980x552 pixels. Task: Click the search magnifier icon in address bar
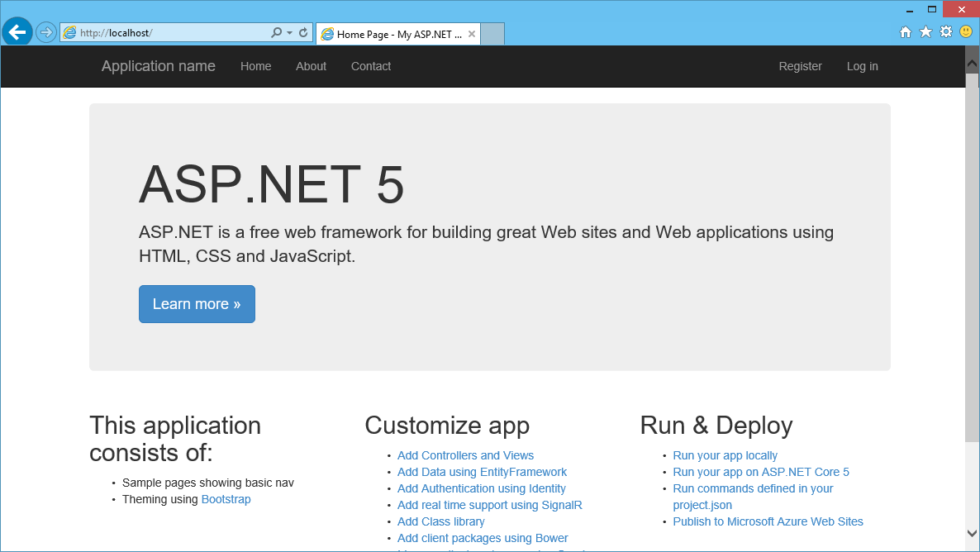276,32
